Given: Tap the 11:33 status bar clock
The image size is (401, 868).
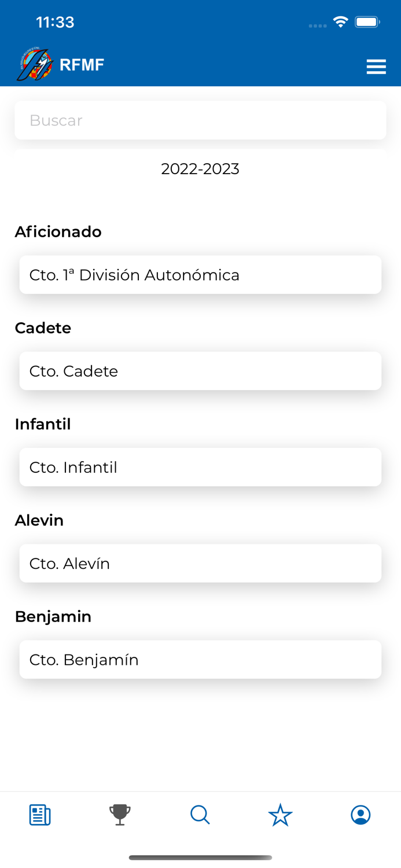Looking at the screenshot, I should (x=55, y=22).
